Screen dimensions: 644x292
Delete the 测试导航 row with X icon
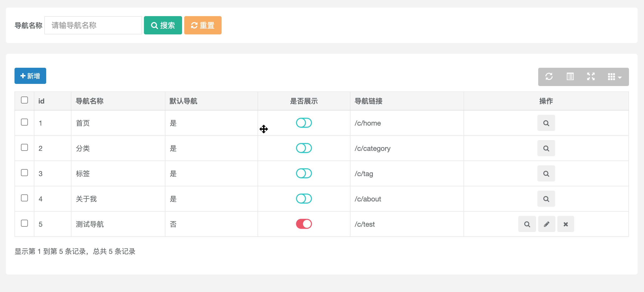[x=566, y=224]
